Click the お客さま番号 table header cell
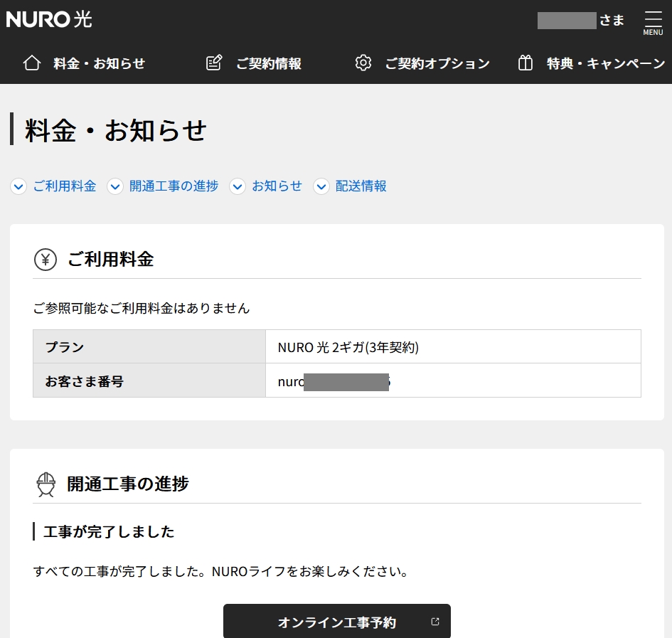 (x=149, y=381)
